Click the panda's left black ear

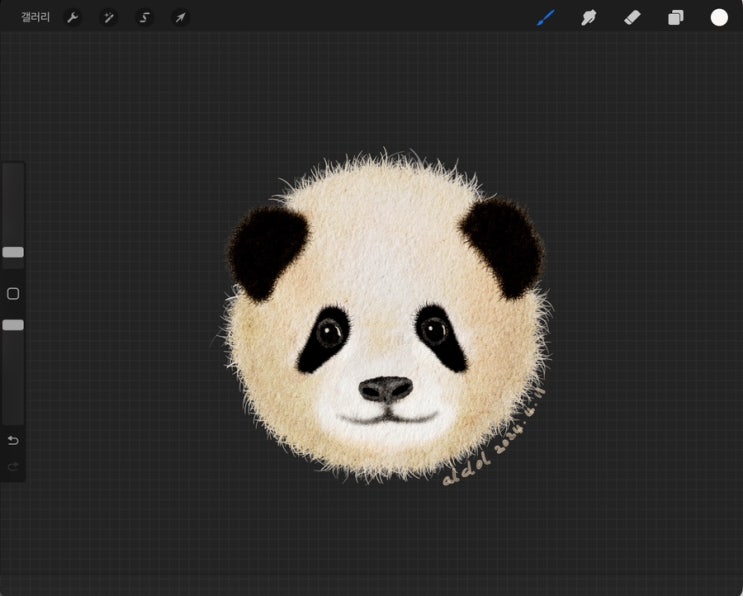266,252
